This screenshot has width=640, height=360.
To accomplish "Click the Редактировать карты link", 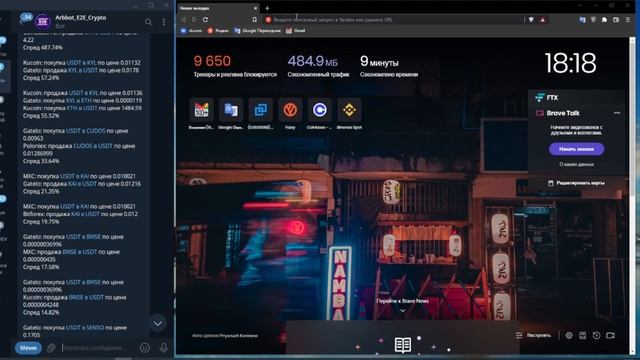I will pyautogui.click(x=576, y=183).
